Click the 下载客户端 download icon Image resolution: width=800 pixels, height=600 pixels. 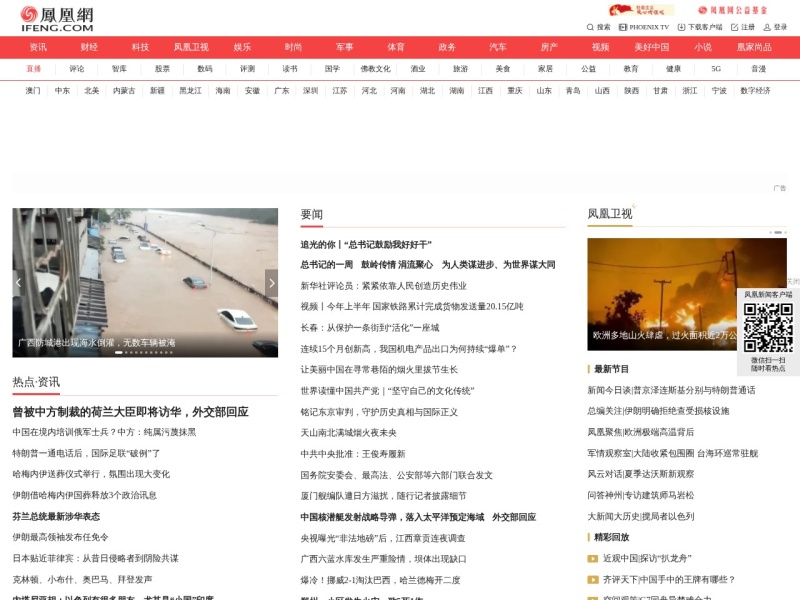[681, 27]
